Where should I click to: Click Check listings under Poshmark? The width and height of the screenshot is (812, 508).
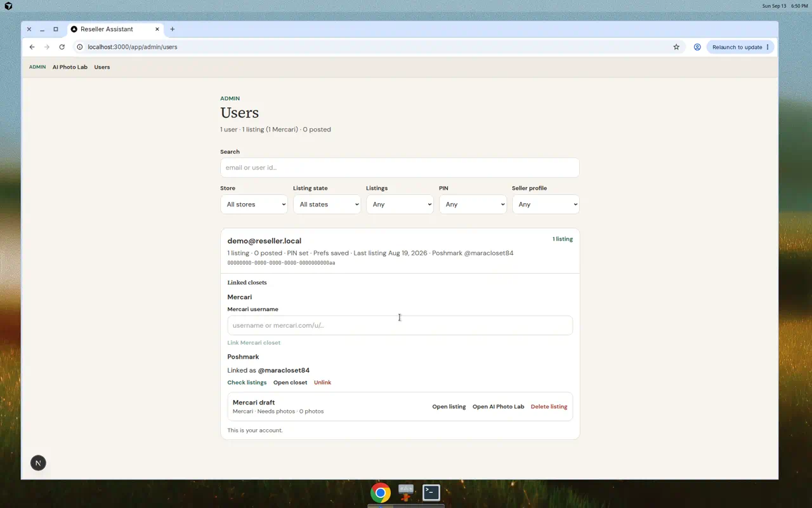coord(247,382)
